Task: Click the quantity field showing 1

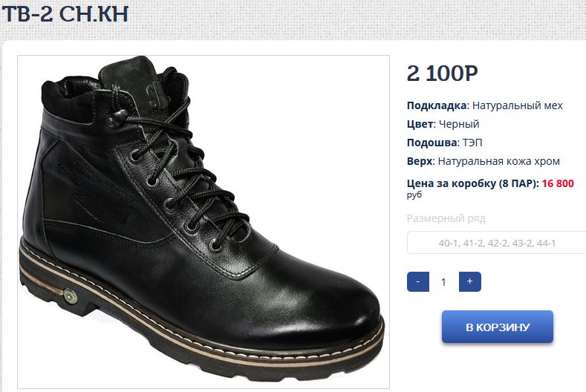Action: click(443, 282)
